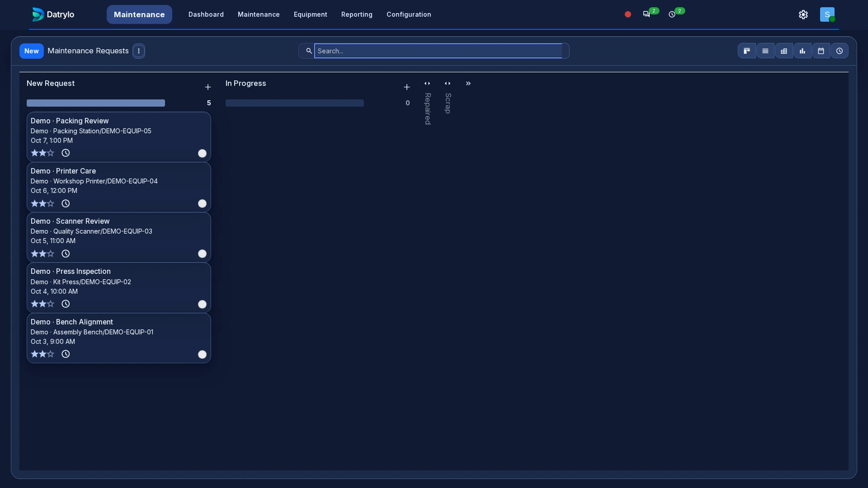The image size is (868, 488).
Task: Switch to Kanban view
Action: pyautogui.click(x=747, y=51)
